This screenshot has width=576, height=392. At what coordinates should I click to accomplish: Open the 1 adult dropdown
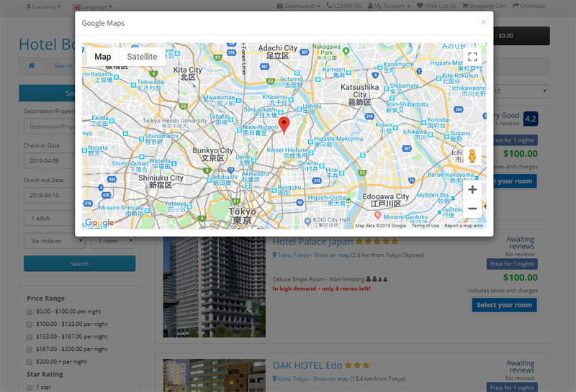50,218
